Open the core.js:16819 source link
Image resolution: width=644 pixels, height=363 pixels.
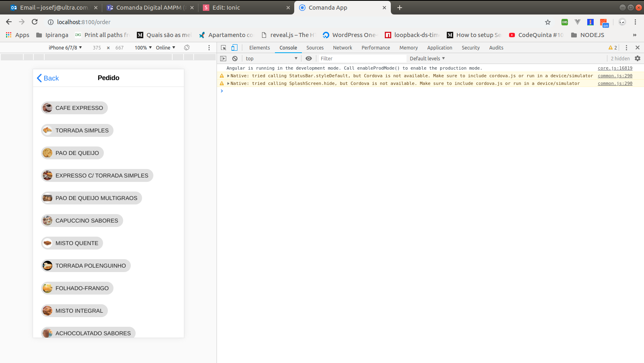(x=615, y=68)
